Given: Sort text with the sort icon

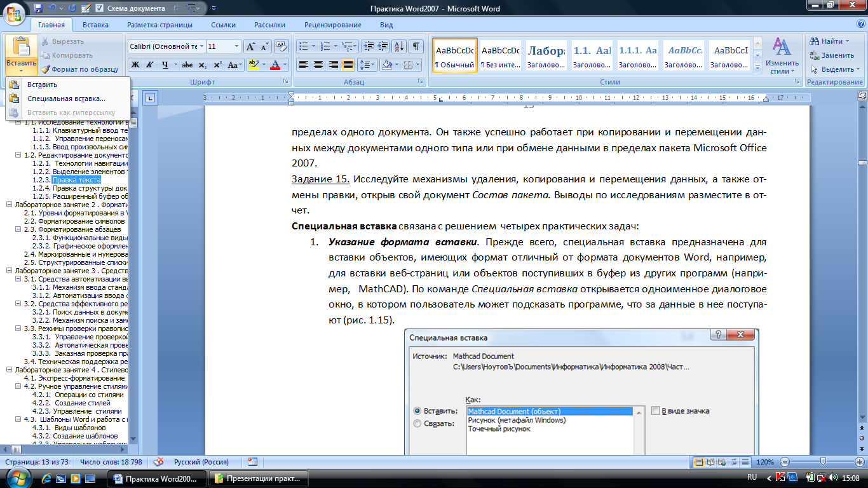Looking at the screenshot, I should tap(400, 46).
